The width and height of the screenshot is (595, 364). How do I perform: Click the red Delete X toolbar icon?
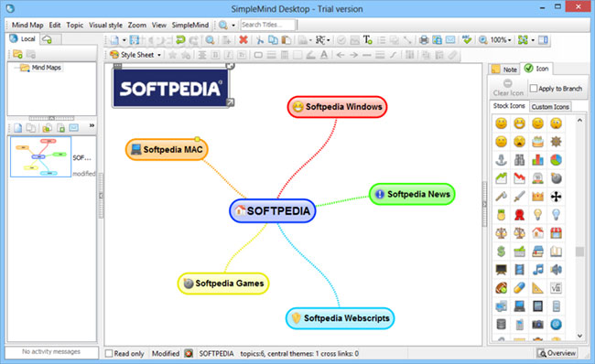click(x=243, y=40)
